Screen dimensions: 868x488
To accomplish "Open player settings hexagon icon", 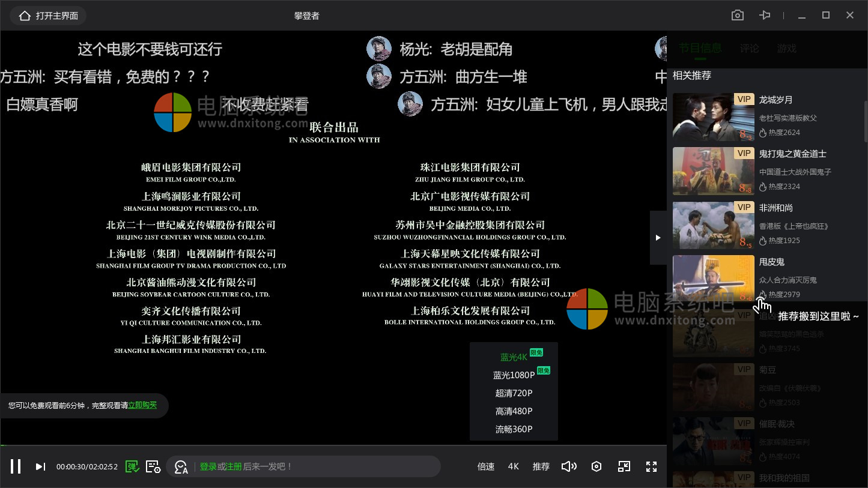I will pyautogui.click(x=596, y=466).
